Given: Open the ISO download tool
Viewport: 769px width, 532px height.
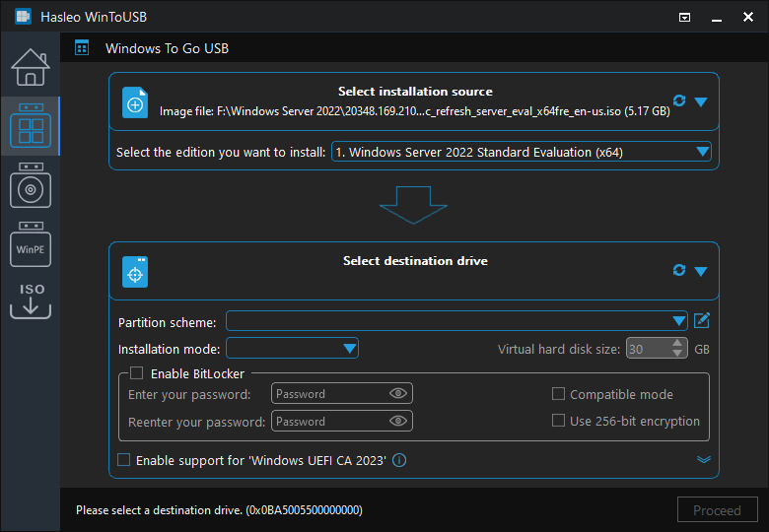Looking at the screenshot, I should tap(31, 300).
